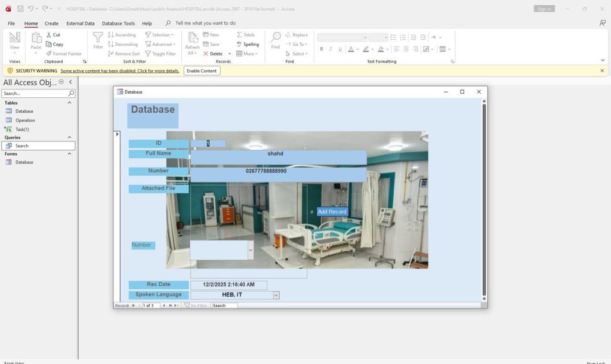The width and height of the screenshot is (611, 364).
Task: Click Replace in the Find group
Action: coord(297,35)
